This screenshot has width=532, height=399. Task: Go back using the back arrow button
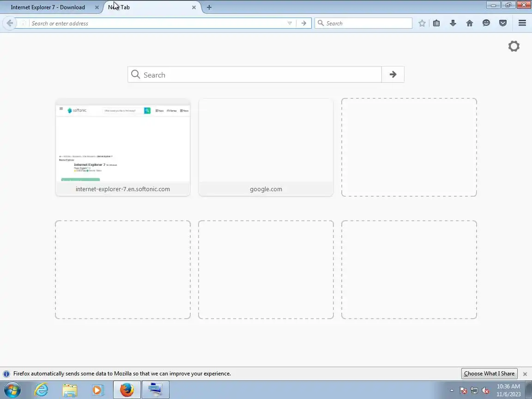[x=10, y=23]
